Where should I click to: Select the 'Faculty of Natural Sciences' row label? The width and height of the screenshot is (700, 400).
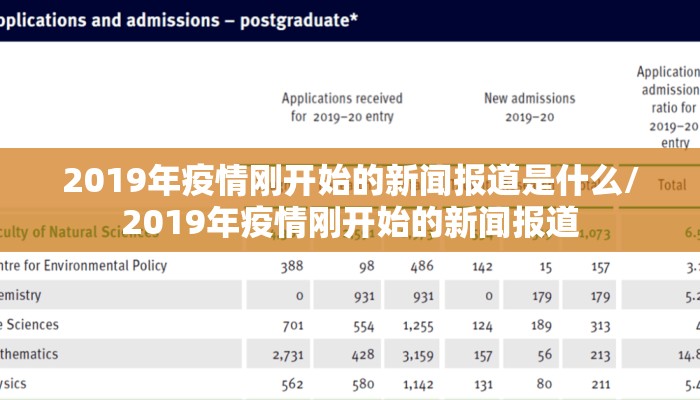coord(79,232)
